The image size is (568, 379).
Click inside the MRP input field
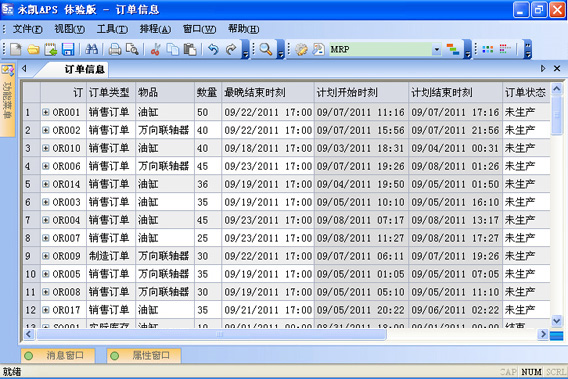click(x=380, y=49)
